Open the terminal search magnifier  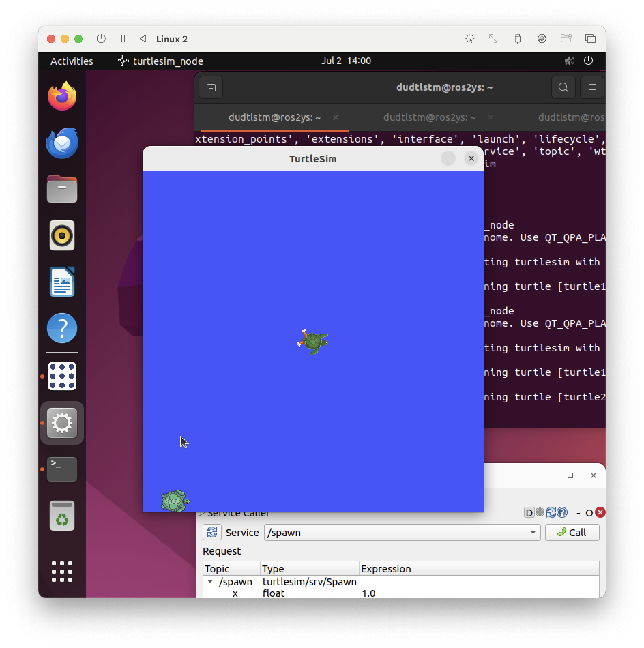(563, 88)
